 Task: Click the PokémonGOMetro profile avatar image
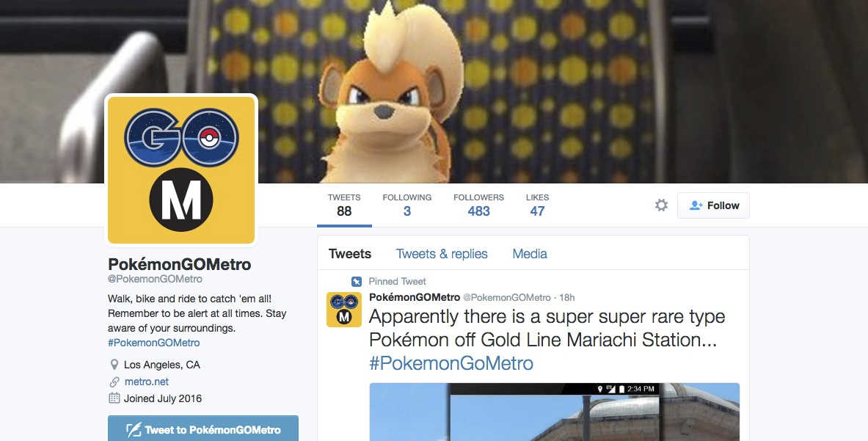click(x=181, y=170)
